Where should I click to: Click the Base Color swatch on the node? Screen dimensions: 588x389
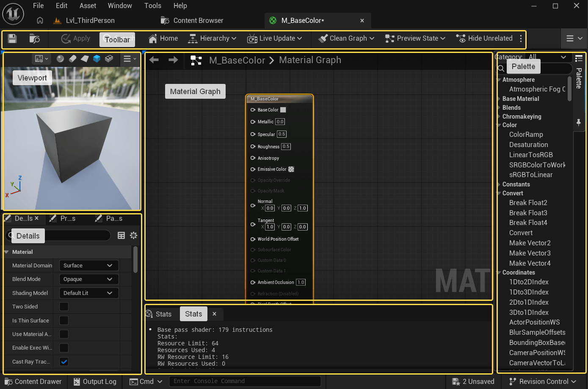tap(283, 110)
